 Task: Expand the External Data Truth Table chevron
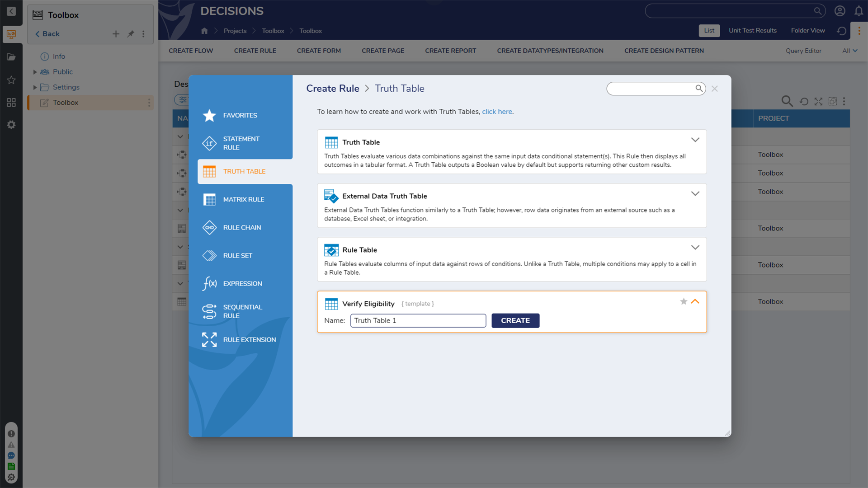[695, 194]
